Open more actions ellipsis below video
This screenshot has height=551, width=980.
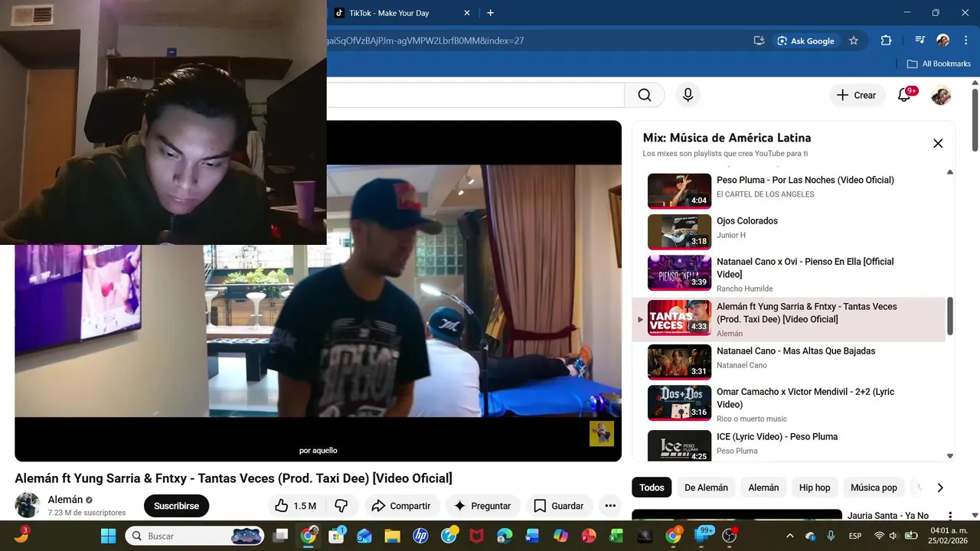[x=610, y=506]
